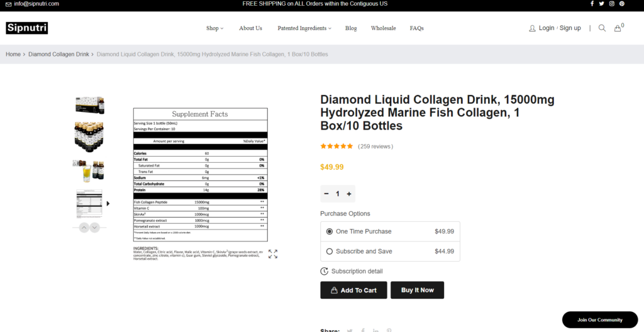Click the Sipnutri logo
The height and width of the screenshot is (332, 644).
(x=26, y=28)
